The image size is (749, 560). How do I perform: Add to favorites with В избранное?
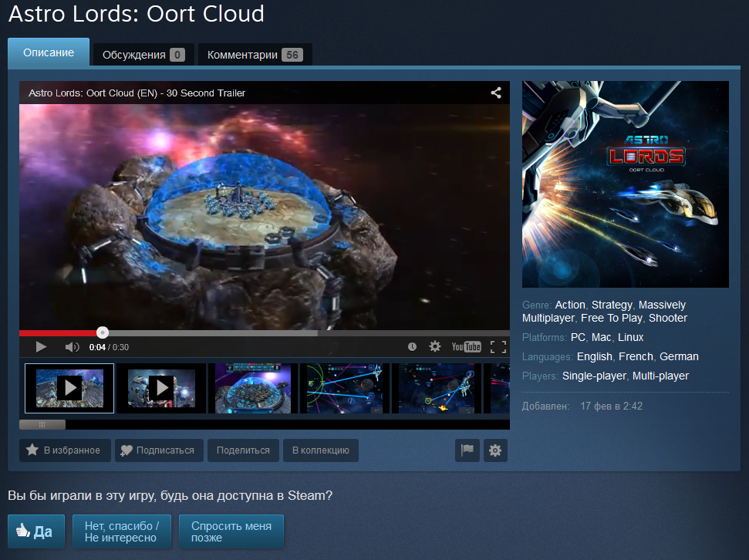65,450
